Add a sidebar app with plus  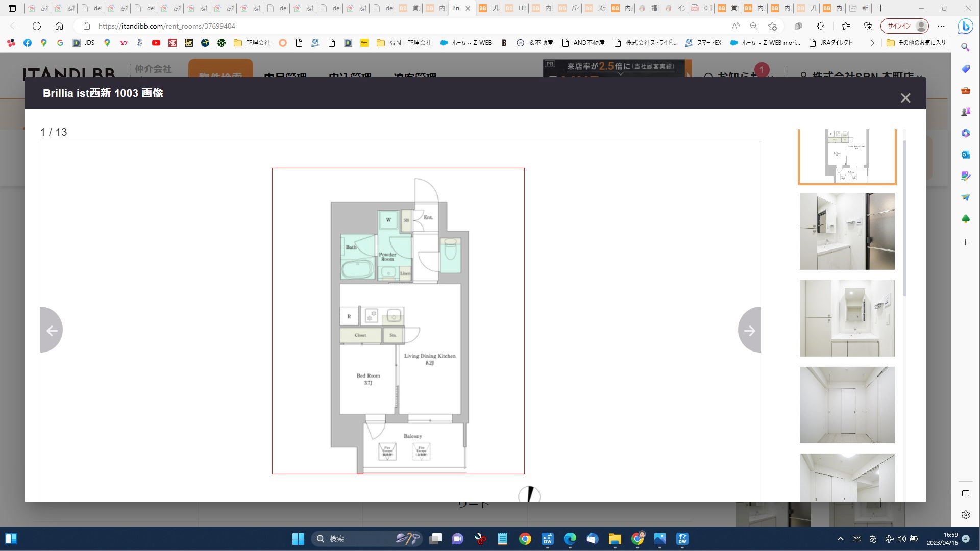[x=965, y=242]
